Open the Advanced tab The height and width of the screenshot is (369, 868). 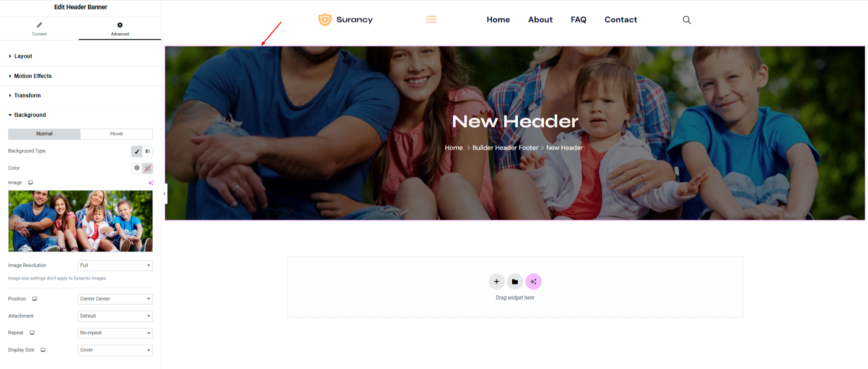pos(120,28)
